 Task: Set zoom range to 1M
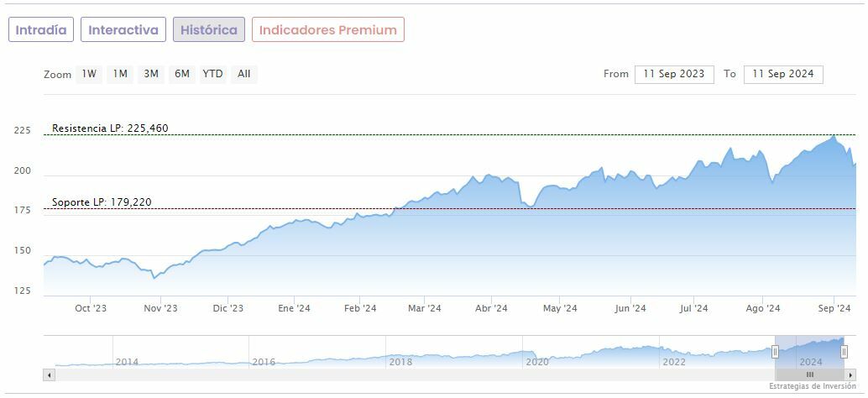(120, 74)
